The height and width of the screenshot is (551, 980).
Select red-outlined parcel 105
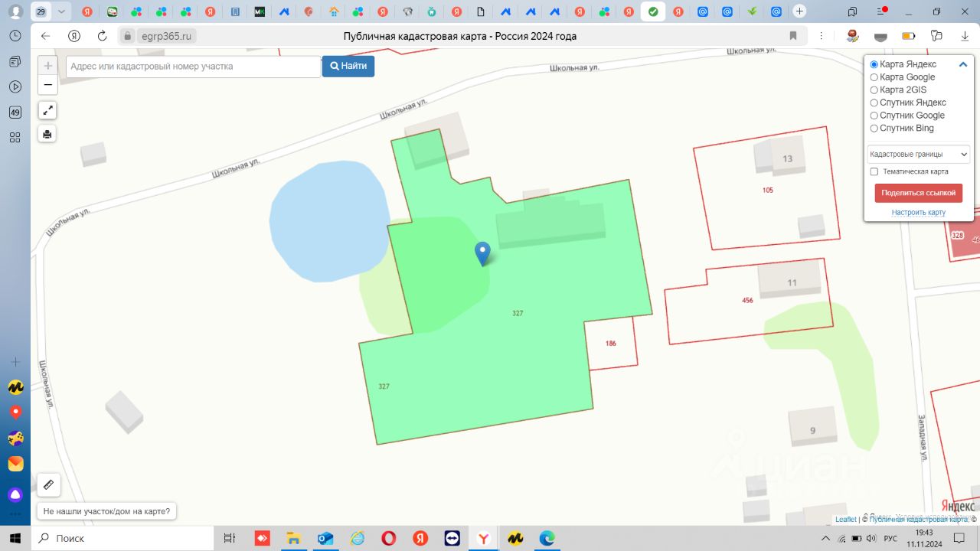pos(767,190)
